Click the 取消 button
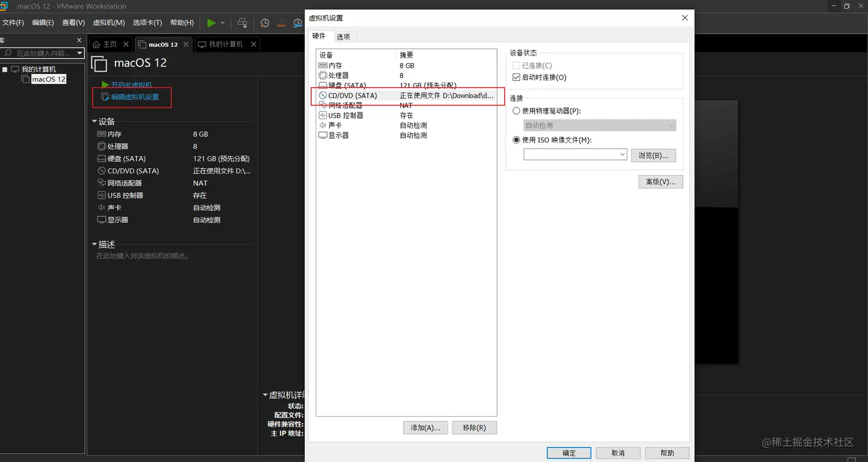Screen dimensions: 868x462 (x=618, y=453)
